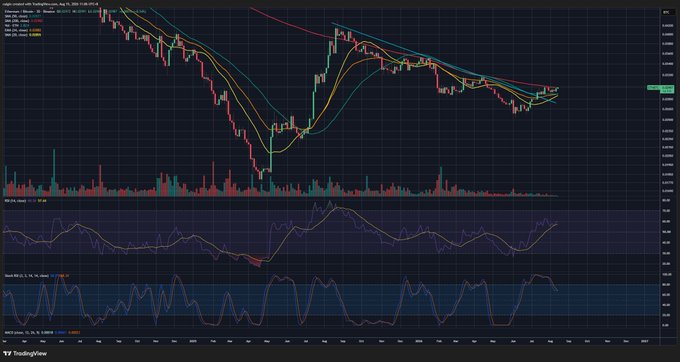
Task: Click the green current price tag
Action: point(659,88)
